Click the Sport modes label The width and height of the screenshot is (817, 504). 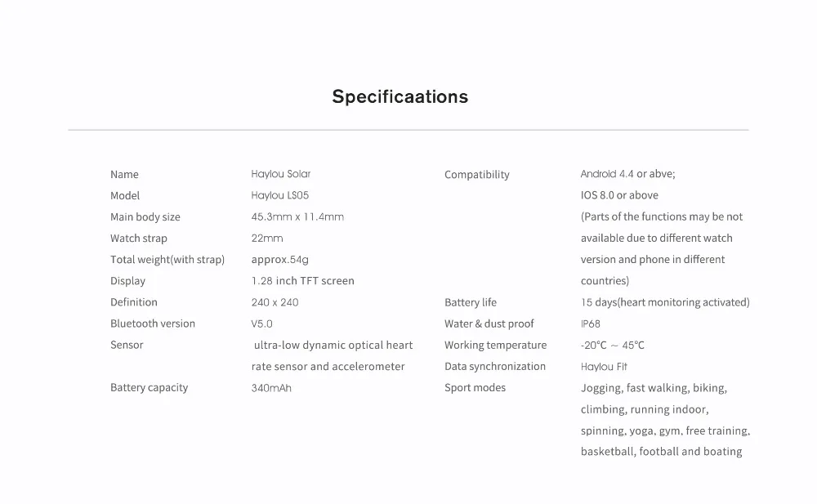tap(475, 388)
